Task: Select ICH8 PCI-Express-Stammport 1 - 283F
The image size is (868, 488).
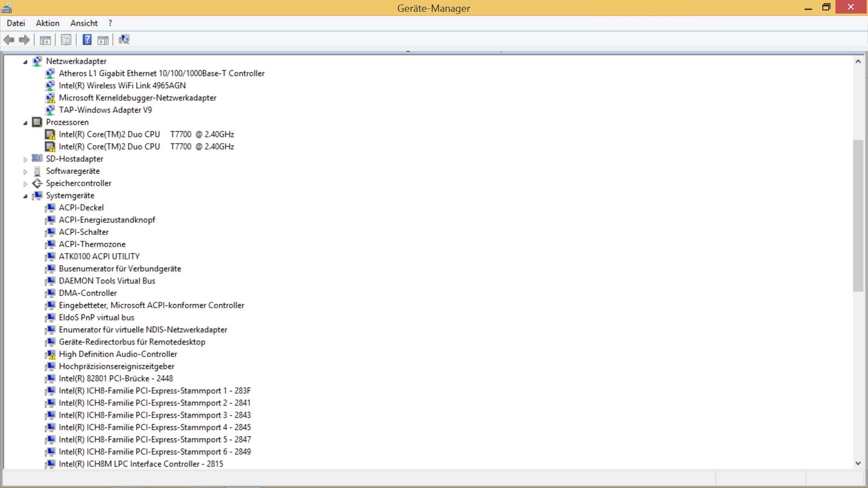Action: coord(155,390)
